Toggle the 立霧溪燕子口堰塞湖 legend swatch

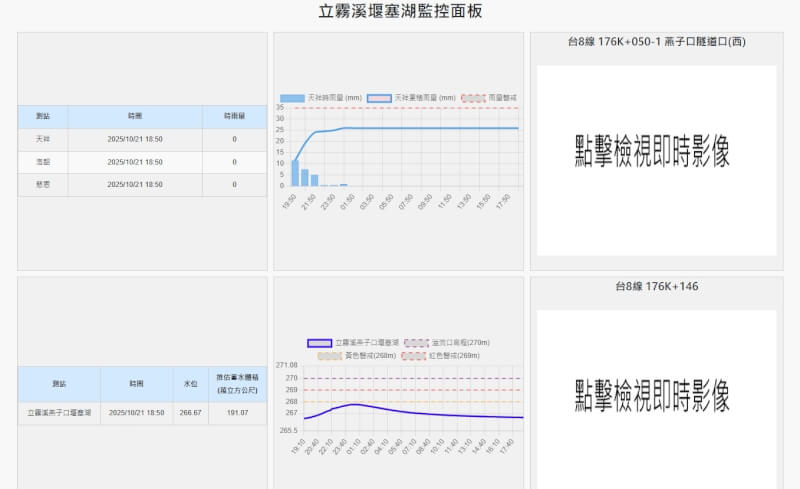click(x=319, y=342)
